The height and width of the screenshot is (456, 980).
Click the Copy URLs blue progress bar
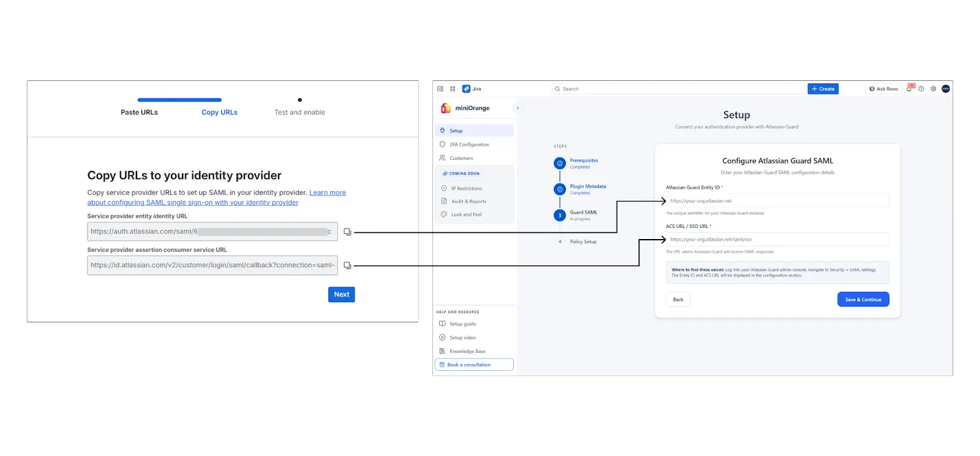point(179,100)
